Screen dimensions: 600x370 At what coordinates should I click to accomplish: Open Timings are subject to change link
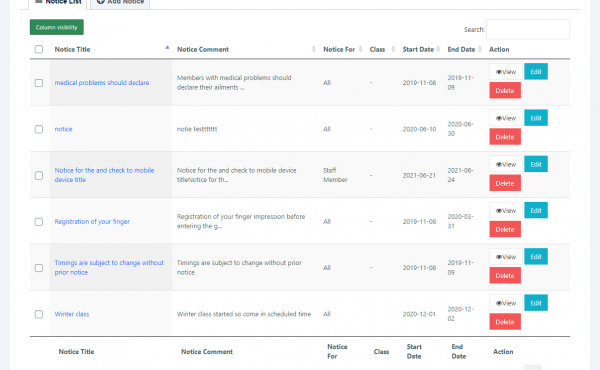tap(109, 267)
